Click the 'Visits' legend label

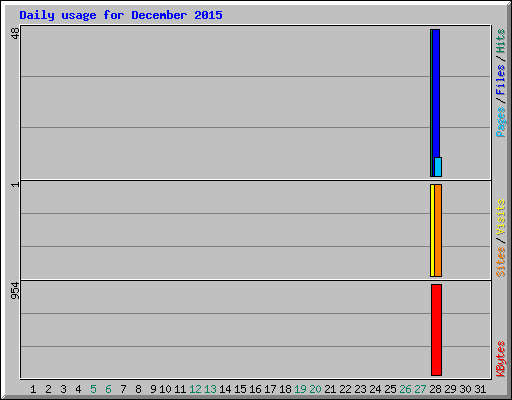pyautogui.click(x=501, y=217)
